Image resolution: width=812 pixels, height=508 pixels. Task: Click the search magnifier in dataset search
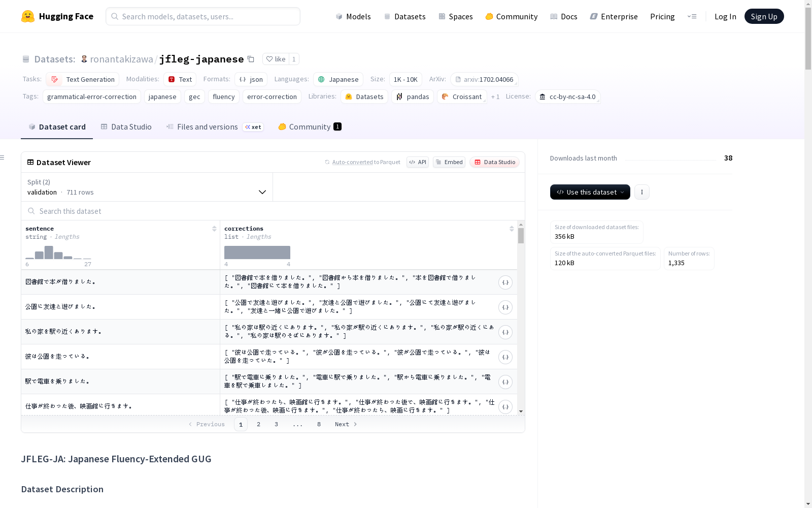point(31,211)
